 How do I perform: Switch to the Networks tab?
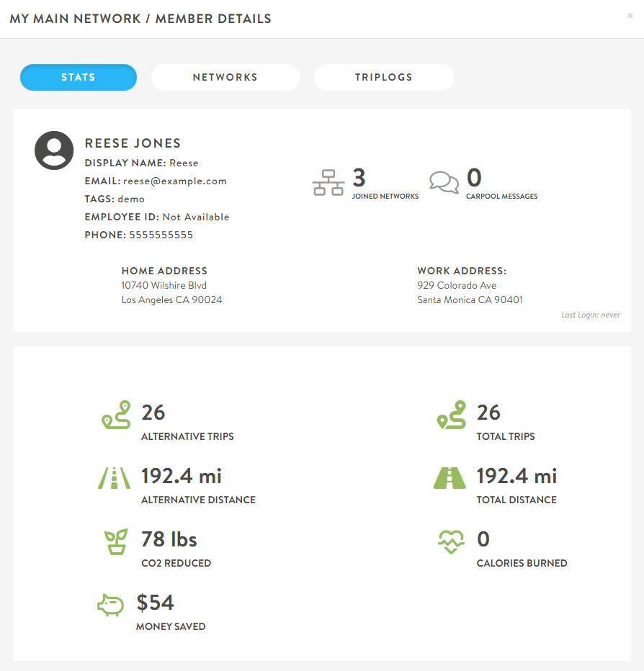click(x=225, y=77)
